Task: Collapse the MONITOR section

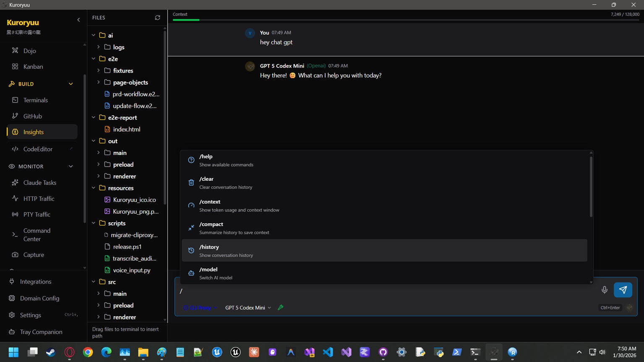Action: click(x=70, y=167)
